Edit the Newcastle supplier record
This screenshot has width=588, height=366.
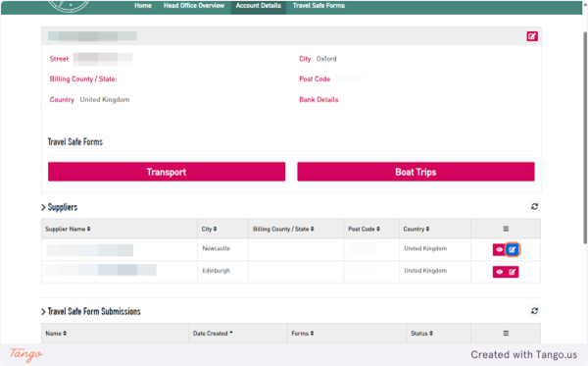coord(513,249)
